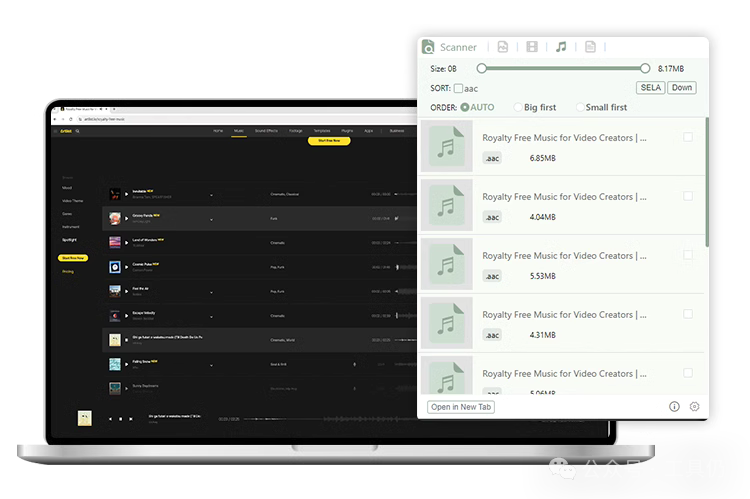Screen dimensions: 750x499
Task: Switch to the image filter icon in Scanner
Action: pos(503,47)
